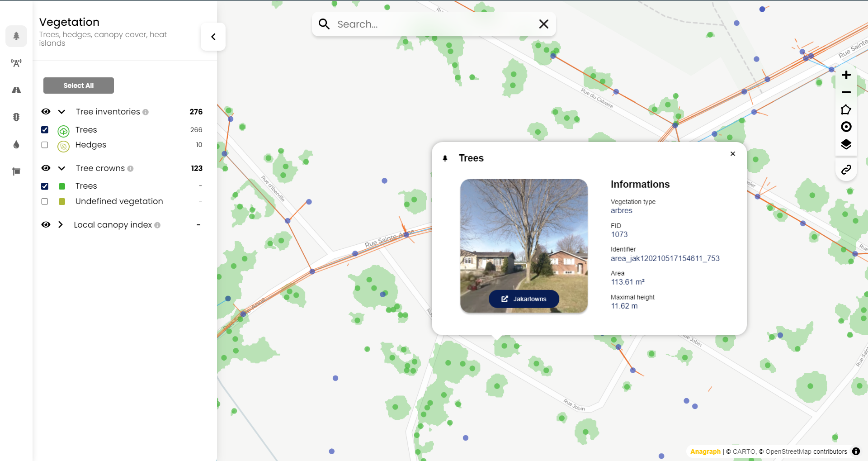Image resolution: width=868 pixels, height=461 pixels.
Task: Collapse the Tree inventories group
Action: (62, 112)
